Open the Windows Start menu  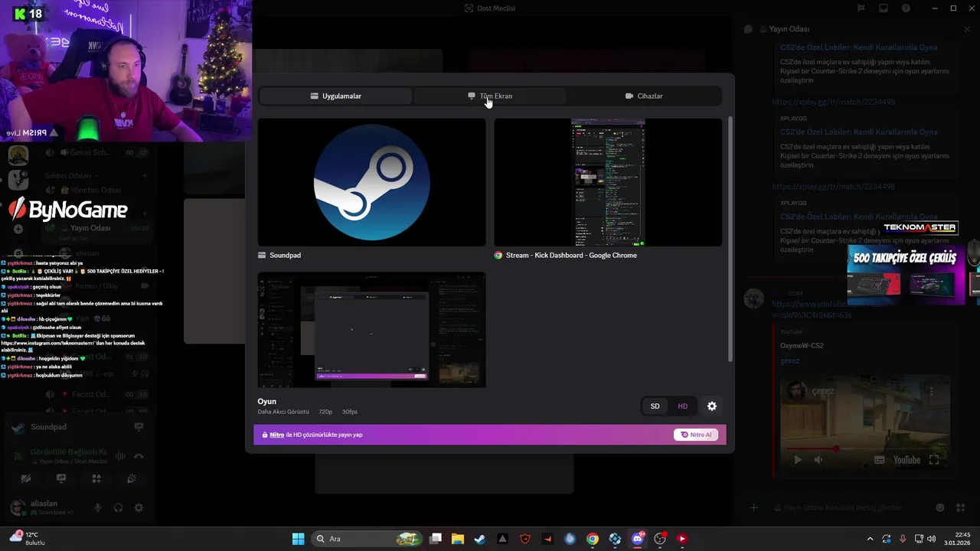(298, 539)
